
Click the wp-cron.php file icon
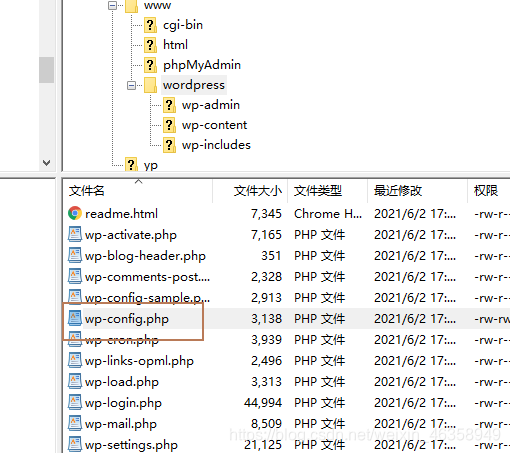click(x=75, y=339)
